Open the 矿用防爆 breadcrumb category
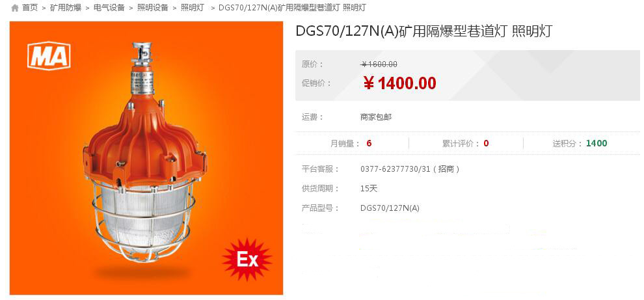Screen dimensions: 644x300 point(66,7)
